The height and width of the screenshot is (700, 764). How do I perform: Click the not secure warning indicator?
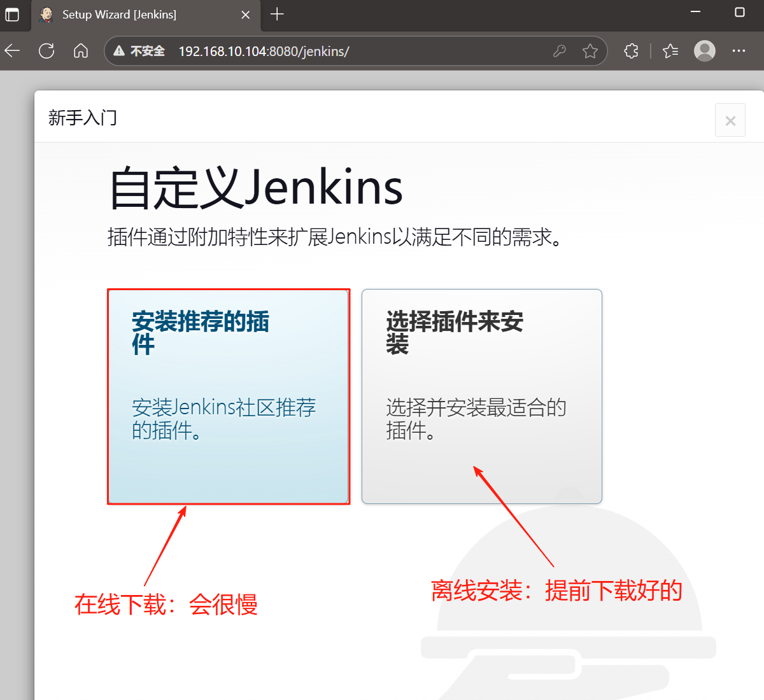coord(139,51)
